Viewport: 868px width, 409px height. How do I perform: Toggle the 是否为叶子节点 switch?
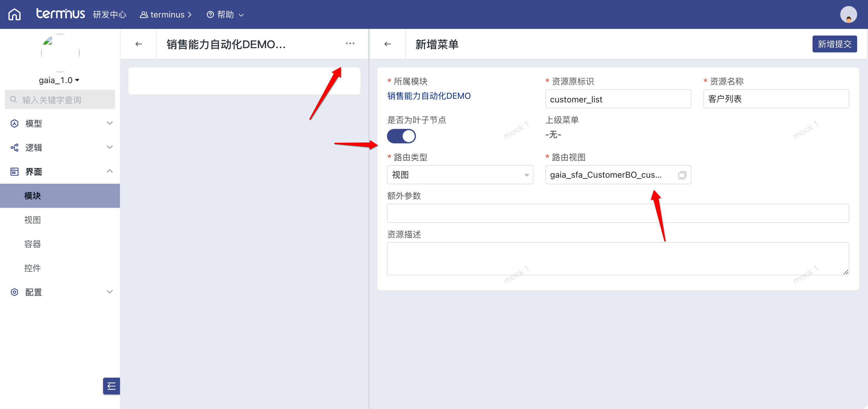(401, 136)
